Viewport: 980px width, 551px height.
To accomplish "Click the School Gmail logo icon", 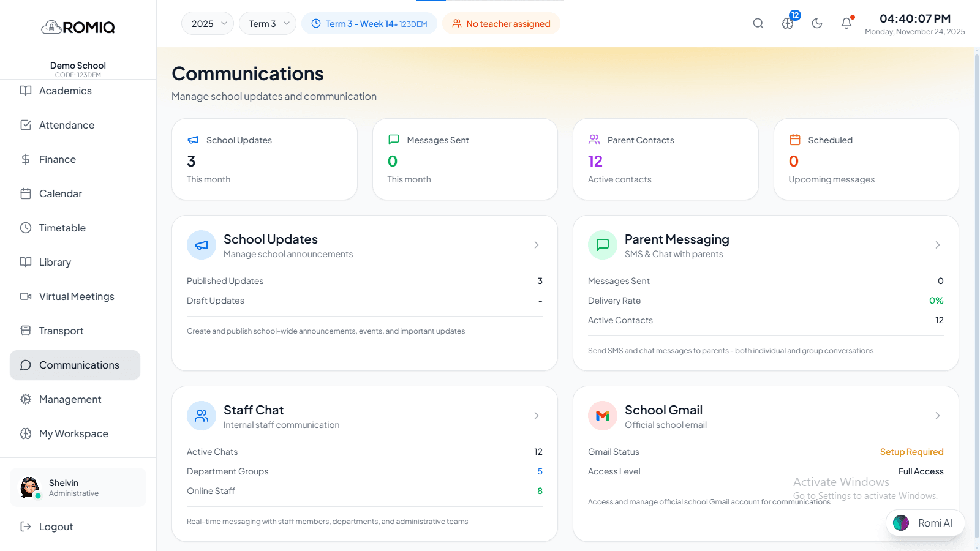I will (603, 416).
